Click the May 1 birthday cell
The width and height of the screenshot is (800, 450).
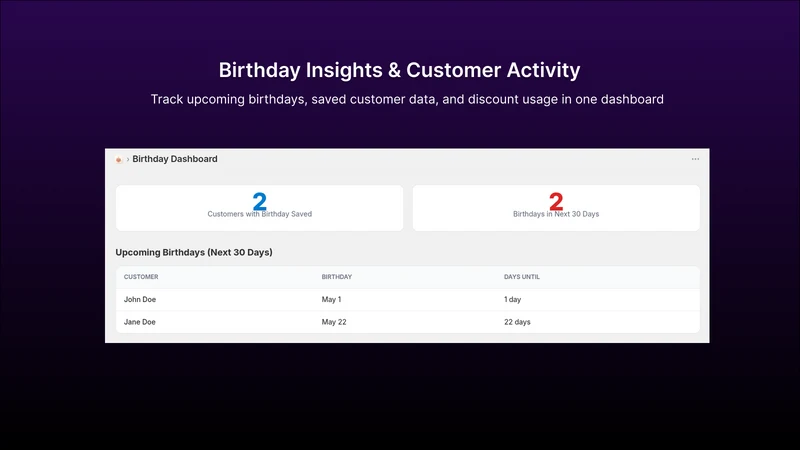tap(332, 299)
